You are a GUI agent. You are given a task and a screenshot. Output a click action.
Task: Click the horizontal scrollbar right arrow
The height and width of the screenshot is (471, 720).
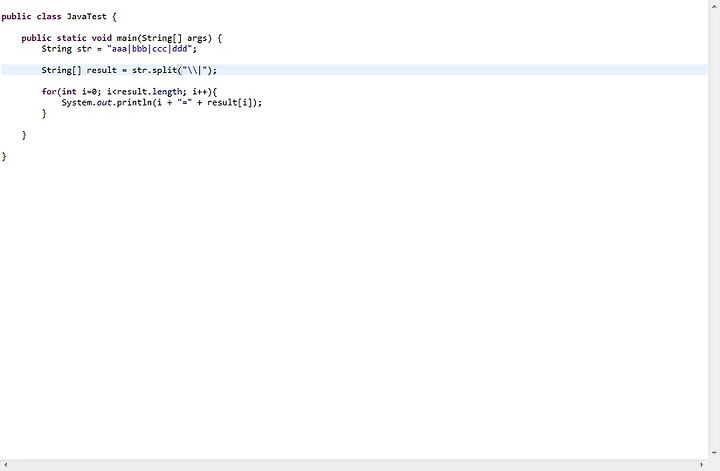701,465
